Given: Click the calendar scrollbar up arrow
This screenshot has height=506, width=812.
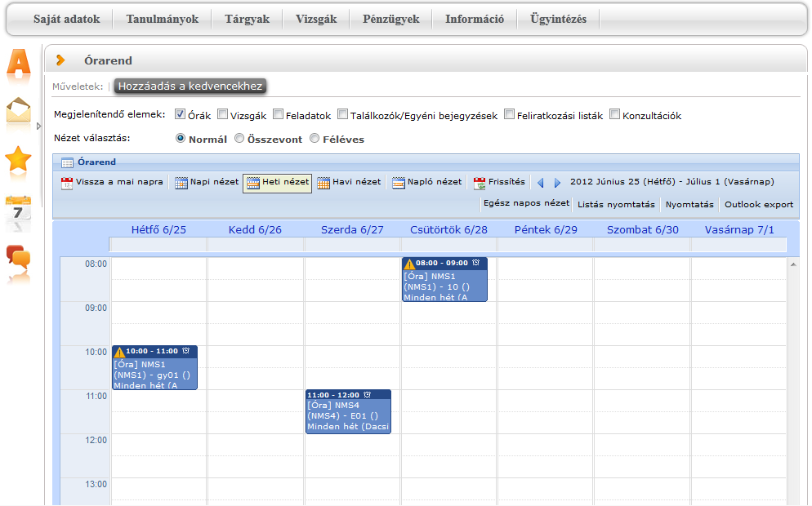Looking at the screenshot, I should point(793,264).
